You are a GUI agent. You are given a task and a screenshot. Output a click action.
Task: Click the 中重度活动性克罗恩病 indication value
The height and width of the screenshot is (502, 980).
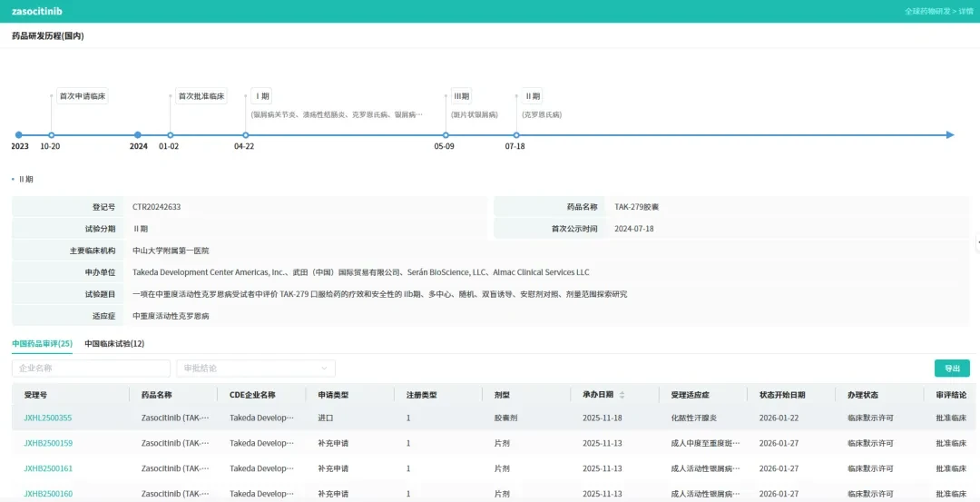tap(171, 316)
